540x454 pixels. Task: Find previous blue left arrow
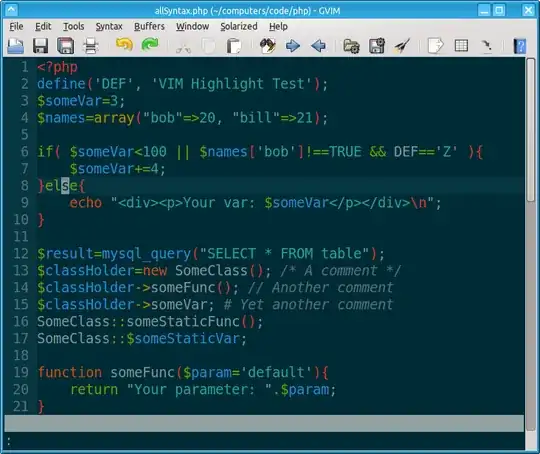[x=318, y=46]
